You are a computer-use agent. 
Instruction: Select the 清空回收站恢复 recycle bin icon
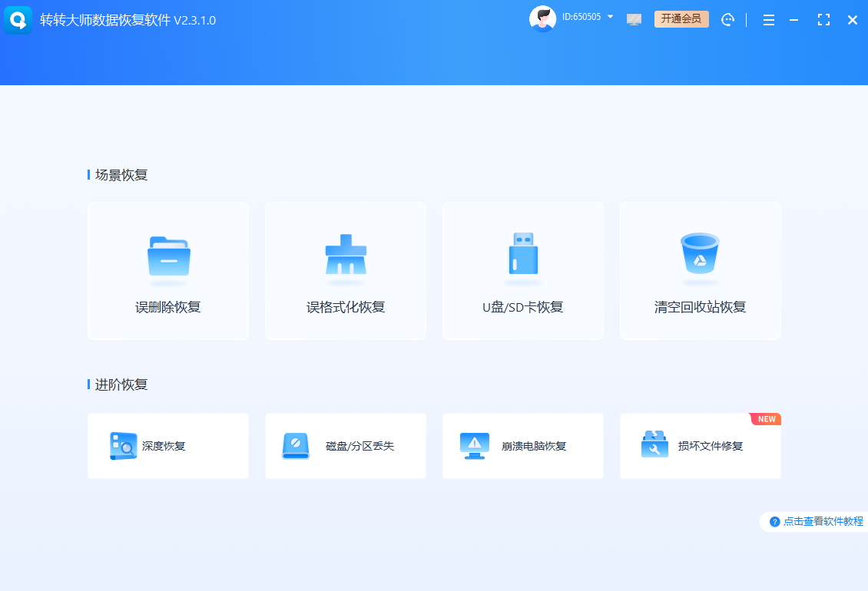tap(700, 253)
